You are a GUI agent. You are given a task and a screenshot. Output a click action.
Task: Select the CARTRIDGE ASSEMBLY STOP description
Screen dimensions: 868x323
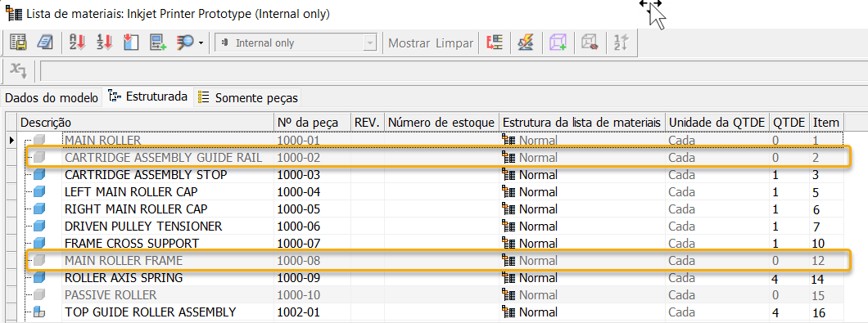[146, 175]
